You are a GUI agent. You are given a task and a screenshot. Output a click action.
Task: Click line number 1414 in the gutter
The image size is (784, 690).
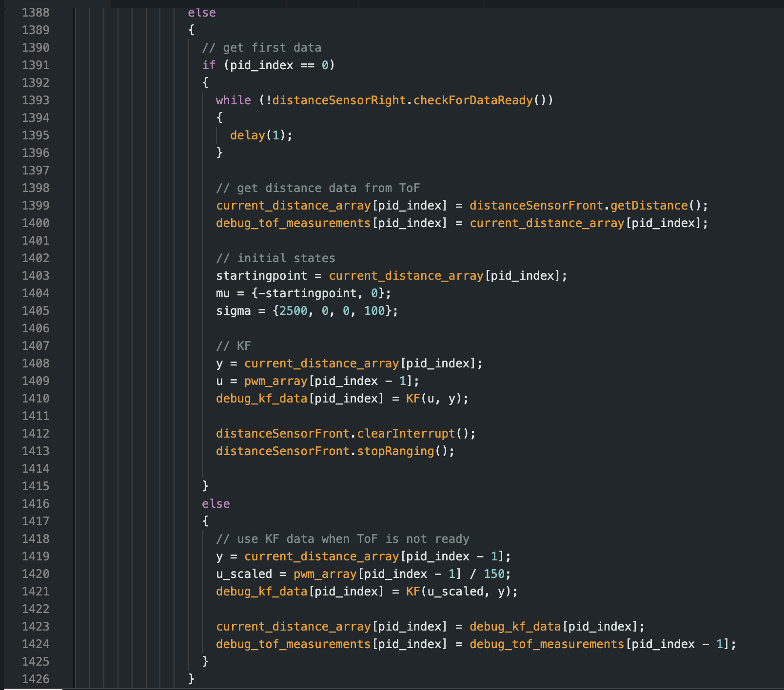coord(36,469)
